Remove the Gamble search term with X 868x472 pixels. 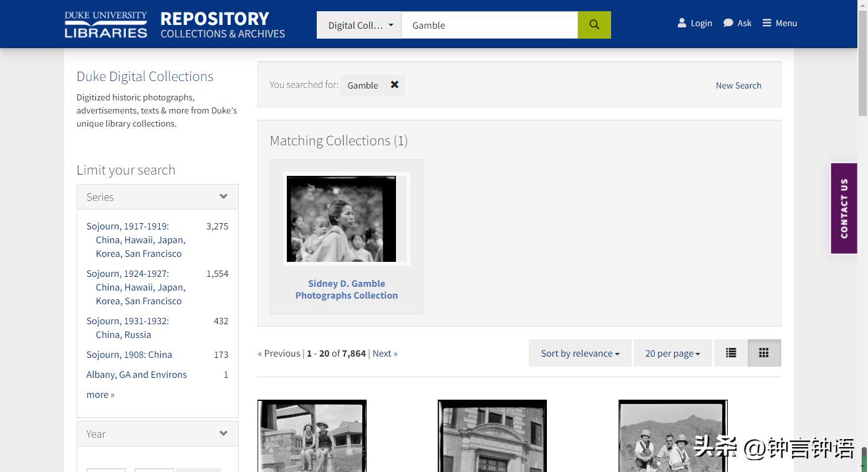click(x=395, y=85)
